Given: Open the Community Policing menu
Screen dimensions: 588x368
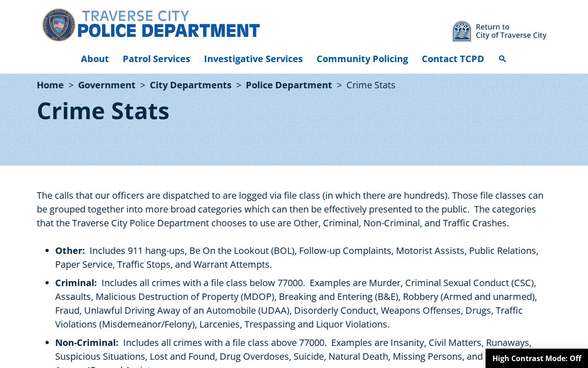Looking at the screenshot, I should pyautogui.click(x=362, y=59).
